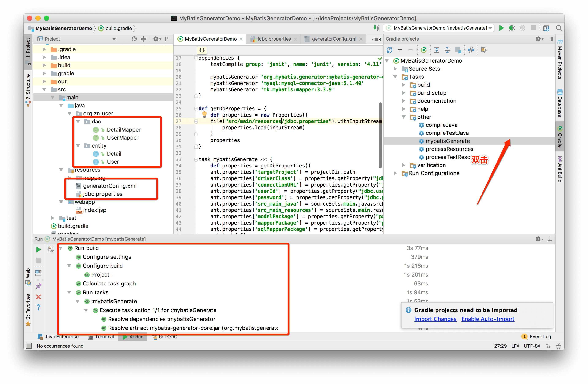Execute Gradle task icon in Gradle toolbar
Image resolution: width=588 pixels, height=384 pixels.
coord(423,50)
